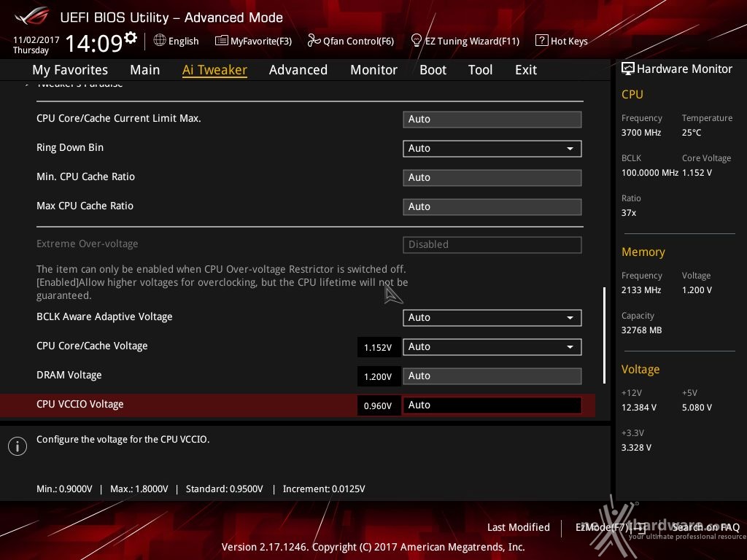The width and height of the screenshot is (747, 560).
Task: Click the 1.200V reading beside DRAM Voltage
Action: click(379, 377)
